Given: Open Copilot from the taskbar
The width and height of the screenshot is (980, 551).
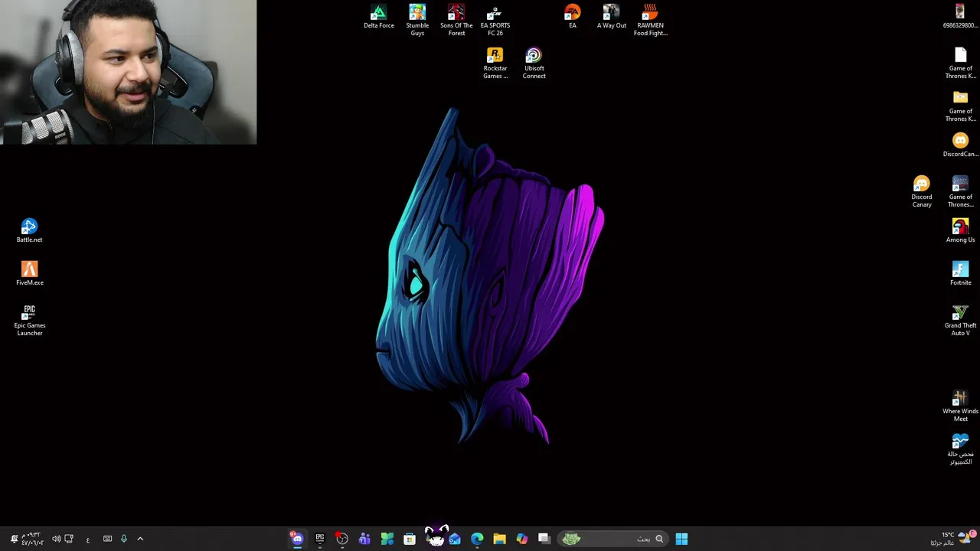Looking at the screenshot, I should click(522, 539).
